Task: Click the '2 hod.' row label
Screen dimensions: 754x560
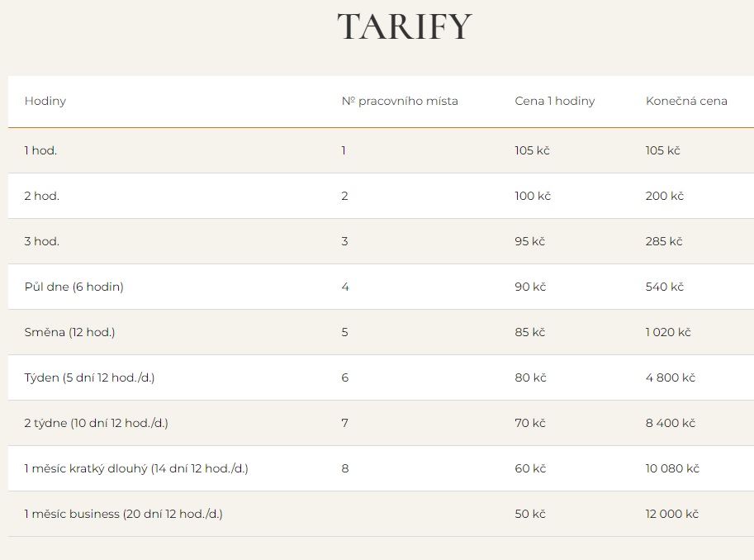Action: [x=42, y=196]
